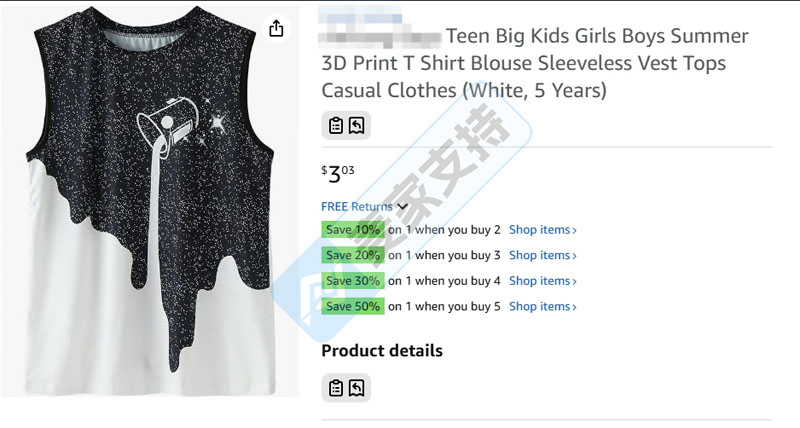Open the FREE Returns link
Screen dimensions: 800x428
(357, 207)
